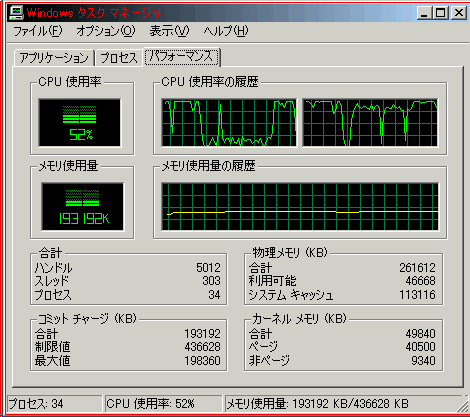Open the ヘルプ(H) menu
Viewport: 470px width, 417px height.
point(226,31)
